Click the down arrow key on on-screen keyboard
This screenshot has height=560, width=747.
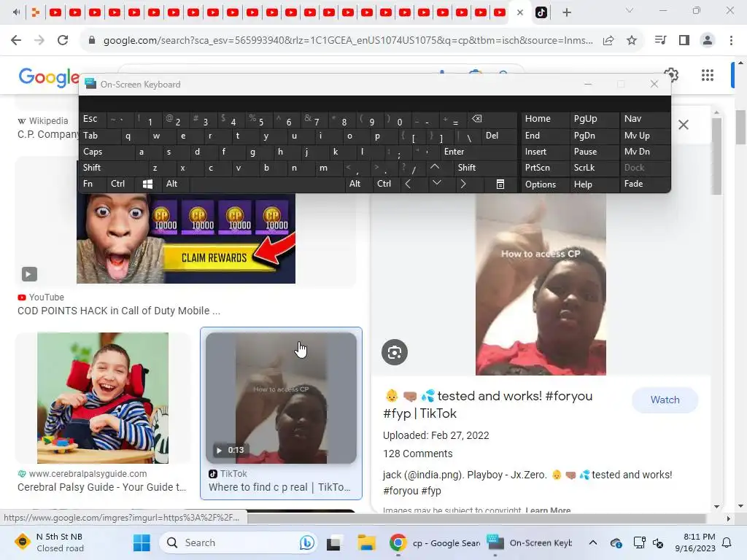[436, 184]
